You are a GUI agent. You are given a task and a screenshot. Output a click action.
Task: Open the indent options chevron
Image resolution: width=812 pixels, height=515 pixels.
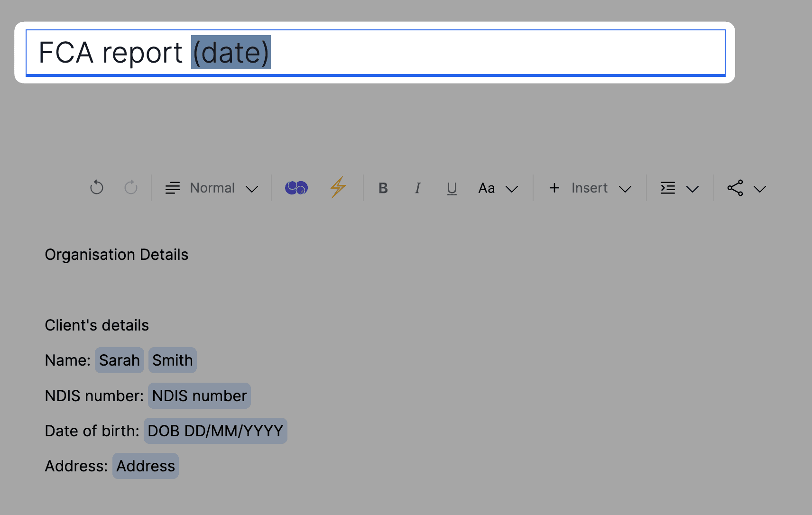click(692, 189)
